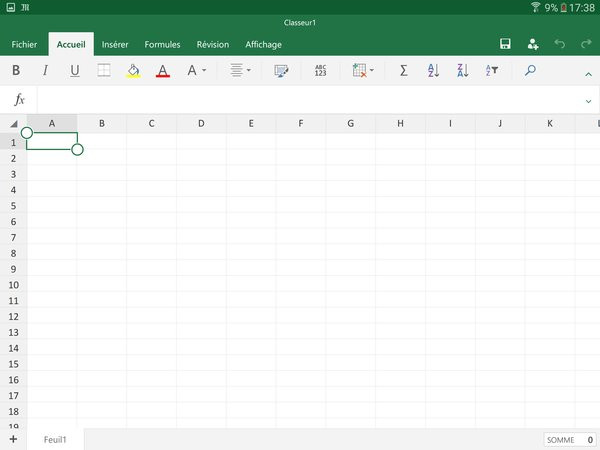Toggle bold formatting
The image size is (600, 450).
(16, 70)
